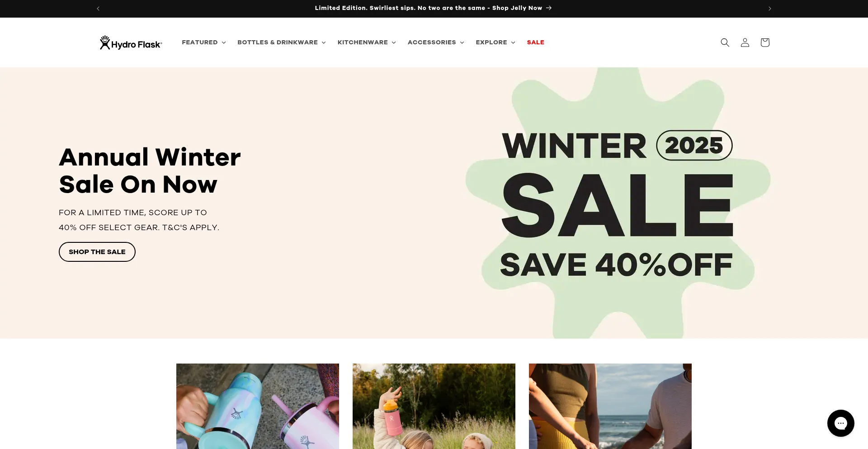Open the Accessories menu
This screenshot has width=868, height=449.
436,43
